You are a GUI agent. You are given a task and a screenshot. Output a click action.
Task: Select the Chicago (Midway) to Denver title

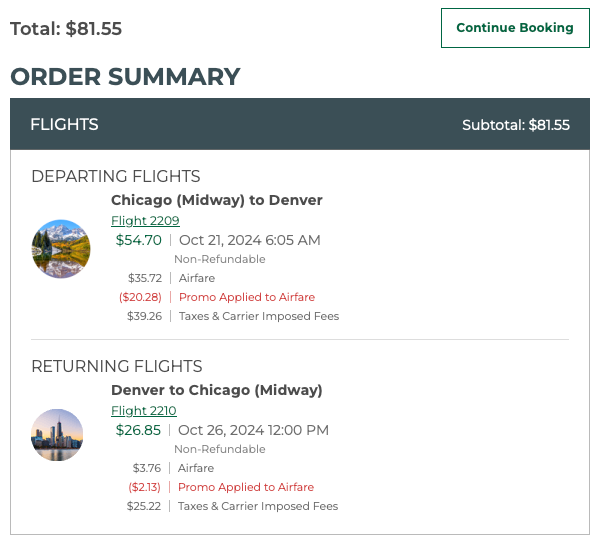(217, 200)
